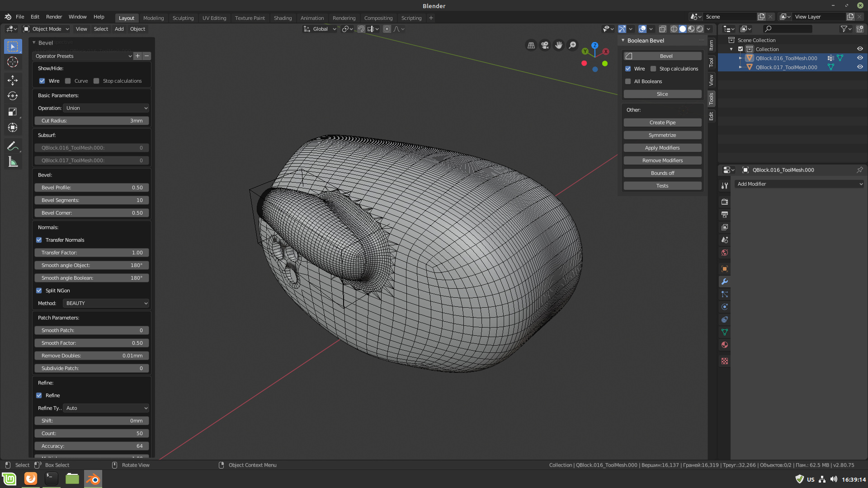Open the Output properties tab
The height and width of the screenshot is (488, 868).
(725, 215)
